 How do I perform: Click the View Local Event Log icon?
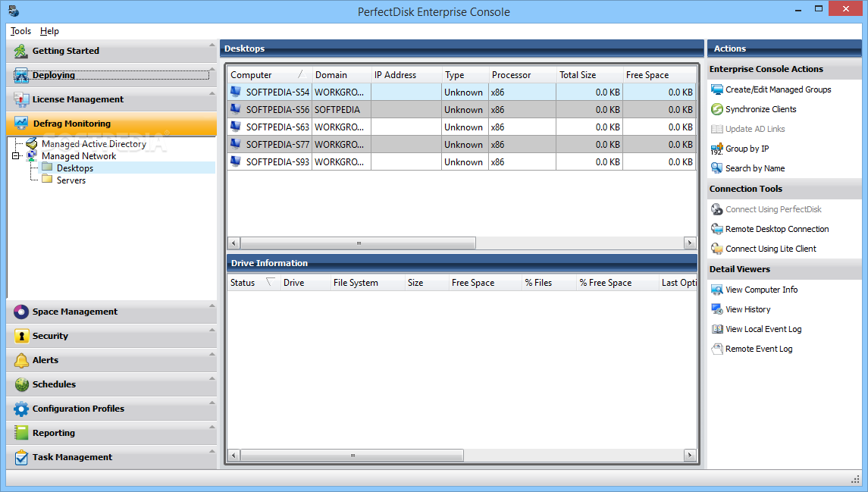[x=717, y=329]
